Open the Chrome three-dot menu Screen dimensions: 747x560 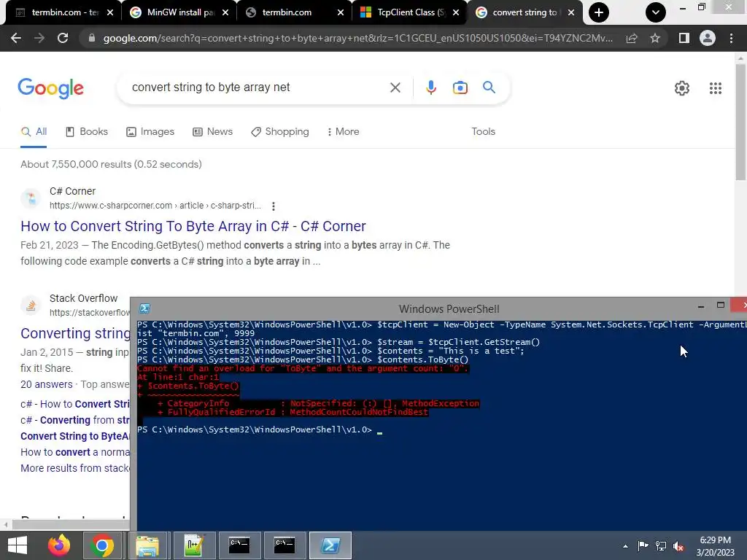pyautogui.click(x=731, y=38)
